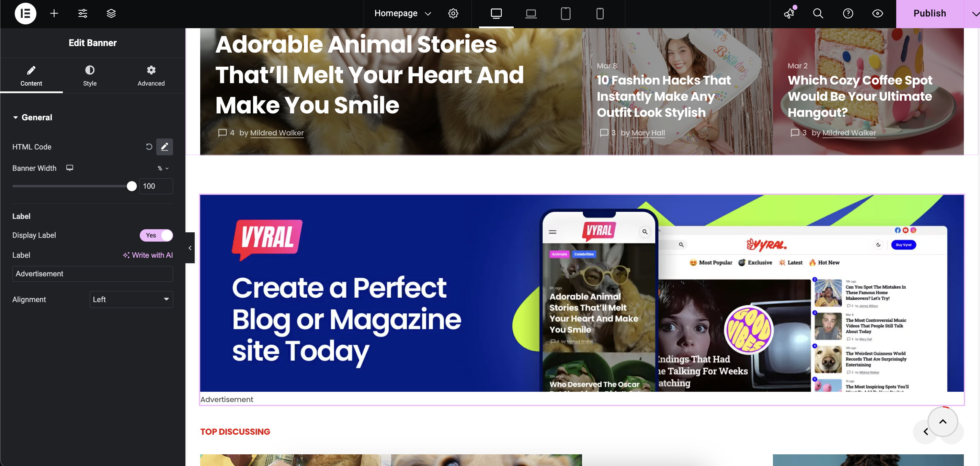Expand the Homepage document dropdown
Screen dimensions: 980x466
(402, 13)
